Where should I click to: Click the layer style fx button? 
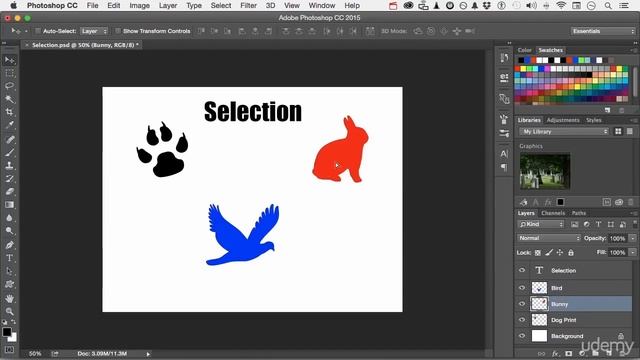(555, 354)
